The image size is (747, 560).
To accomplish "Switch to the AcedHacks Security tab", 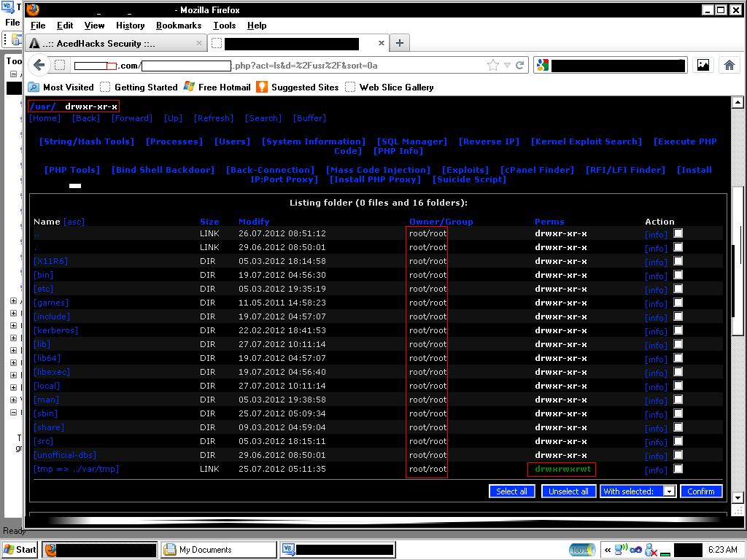I will [x=116, y=43].
